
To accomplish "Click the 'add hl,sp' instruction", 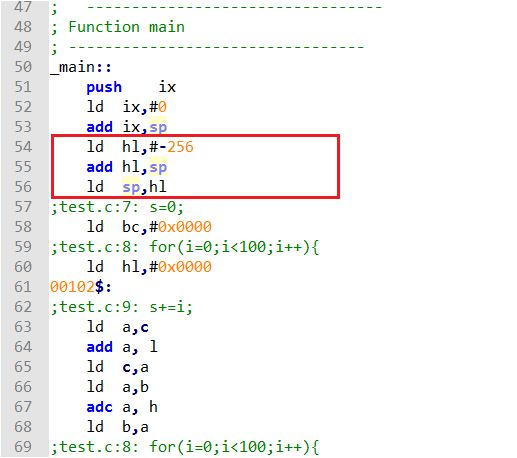I will pos(127,167).
